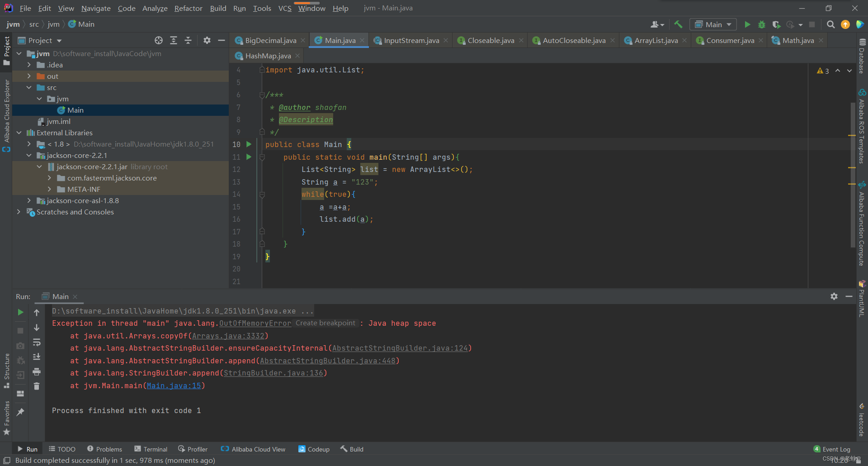Collapse the src folder
Image resolution: width=868 pixels, height=466 pixels.
[29, 87]
